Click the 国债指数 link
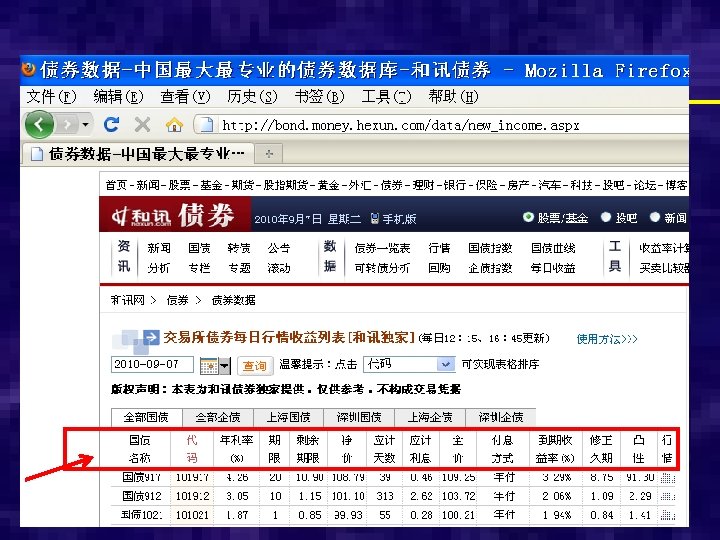The image size is (720, 540). coord(490,248)
